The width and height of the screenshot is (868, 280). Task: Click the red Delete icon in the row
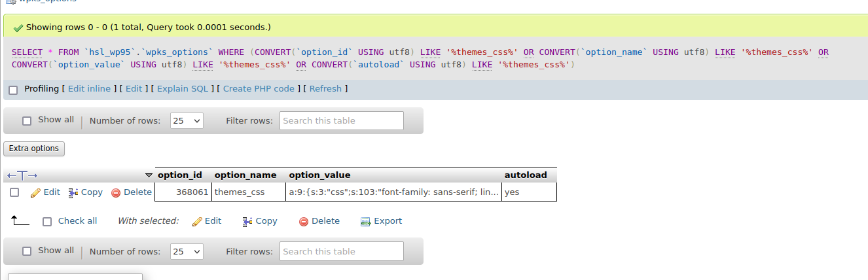(116, 192)
